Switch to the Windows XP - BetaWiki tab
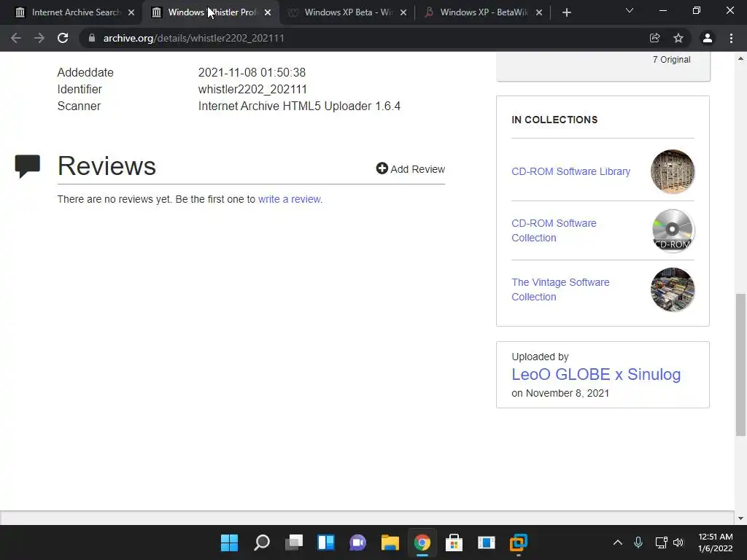The width and height of the screenshot is (747, 560). pos(482,12)
